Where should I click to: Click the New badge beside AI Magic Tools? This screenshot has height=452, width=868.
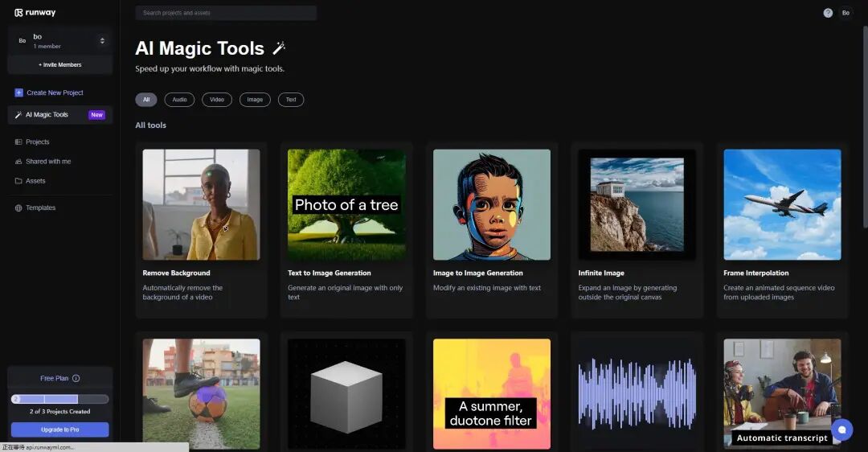coord(97,115)
